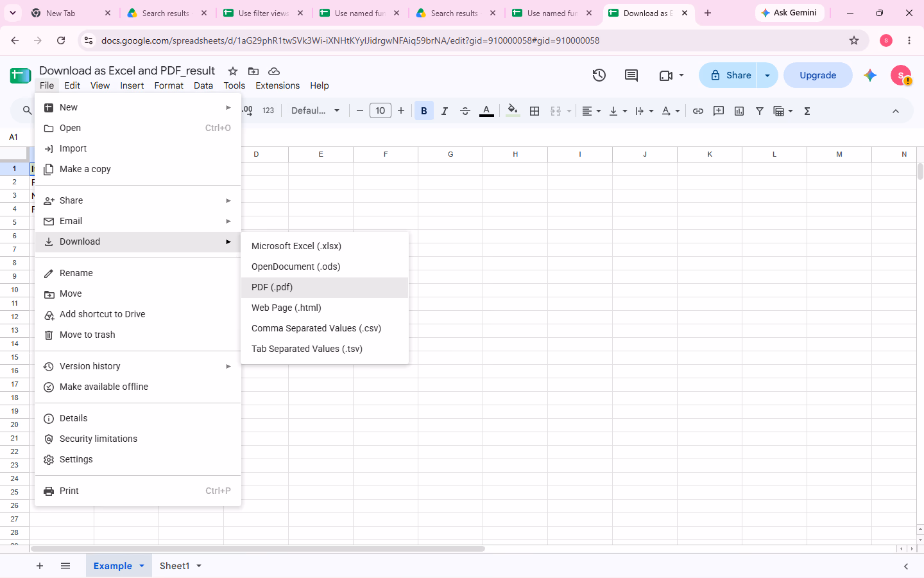
Task: Open all sheets list icon
Action: (x=65, y=566)
